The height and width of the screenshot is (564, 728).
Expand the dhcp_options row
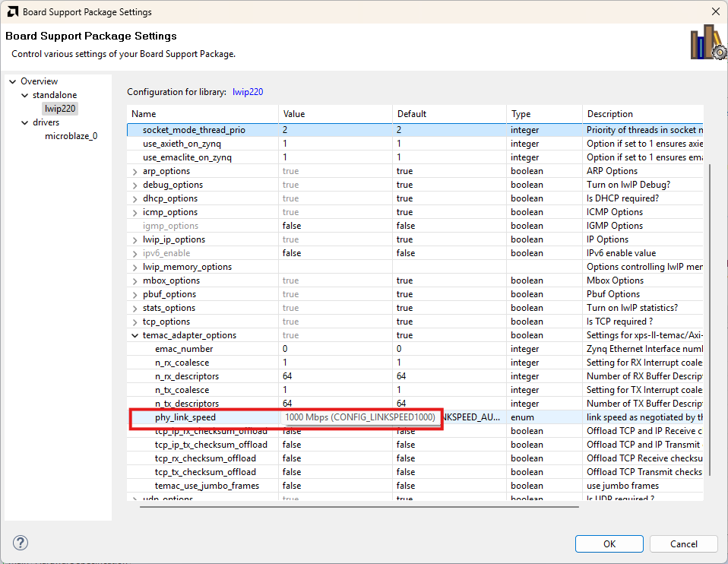pos(135,198)
